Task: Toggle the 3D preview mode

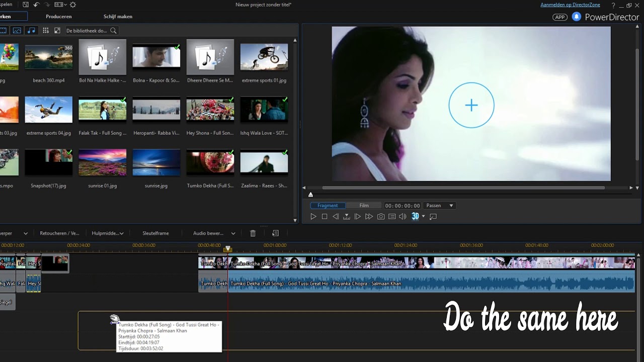Action: point(415,216)
